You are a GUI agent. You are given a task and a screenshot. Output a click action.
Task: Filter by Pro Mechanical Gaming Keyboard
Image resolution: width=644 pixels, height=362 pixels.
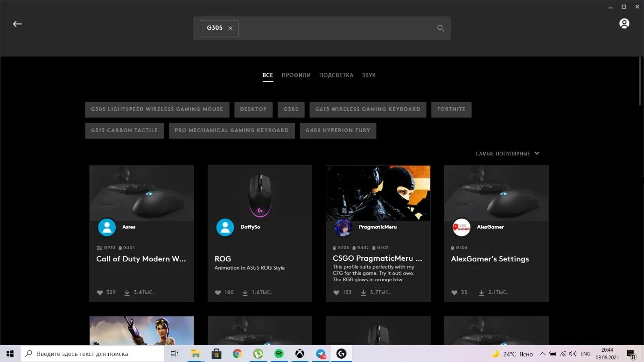pyautogui.click(x=231, y=130)
